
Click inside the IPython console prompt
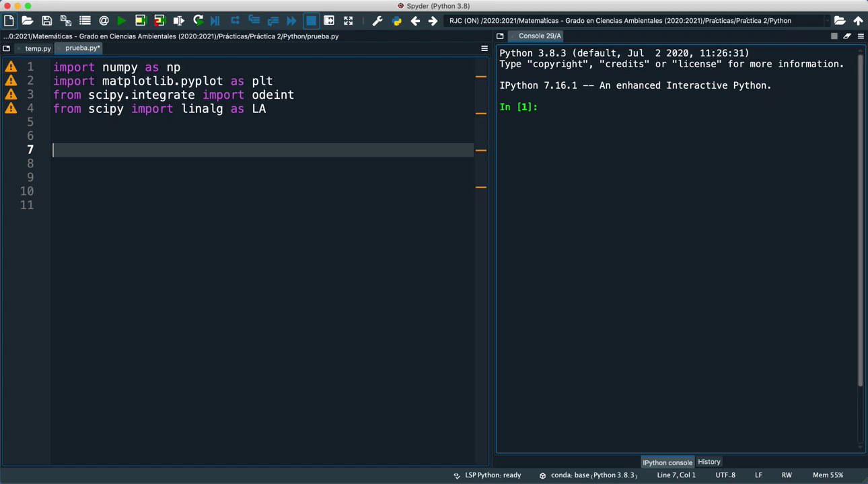(606, 108)
